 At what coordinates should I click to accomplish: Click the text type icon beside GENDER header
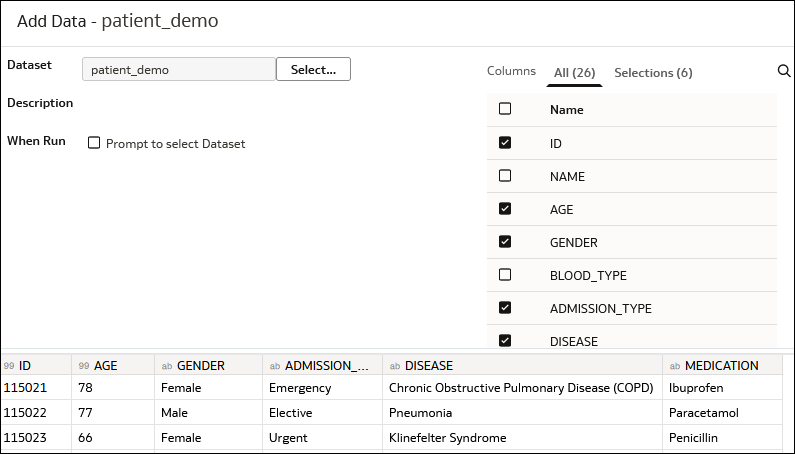tap(167, 366)
